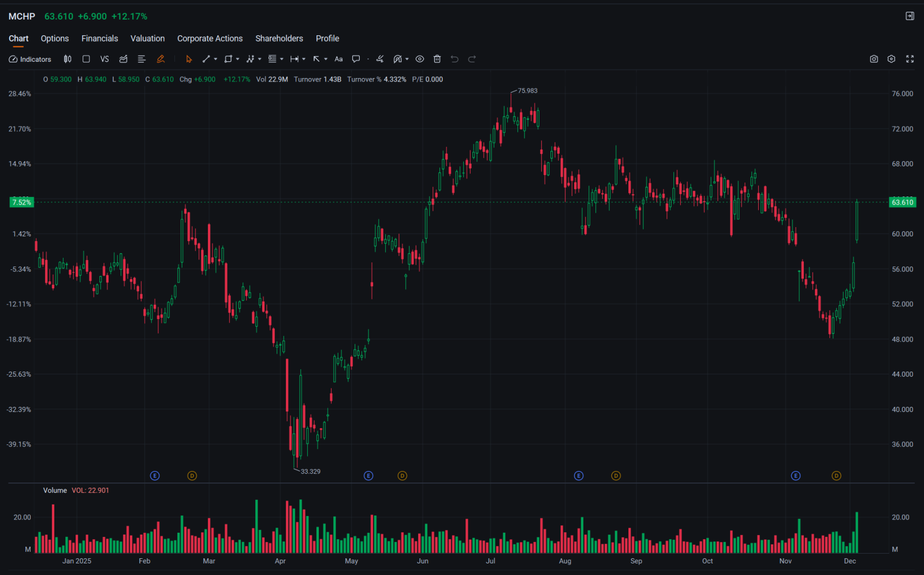Viewport: 924px width, 575px height.
Task: Click the earnings E marker near Jun
Action: pos(368,476)
